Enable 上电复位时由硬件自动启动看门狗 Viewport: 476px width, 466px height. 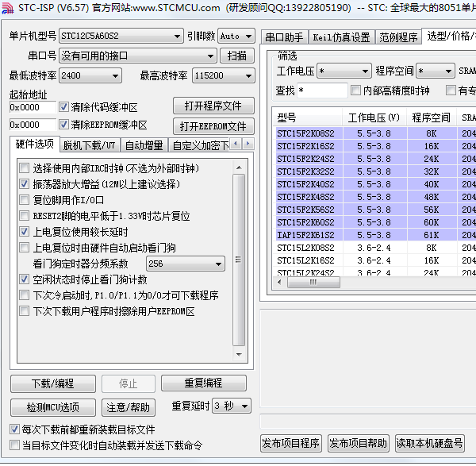(24, 248)
